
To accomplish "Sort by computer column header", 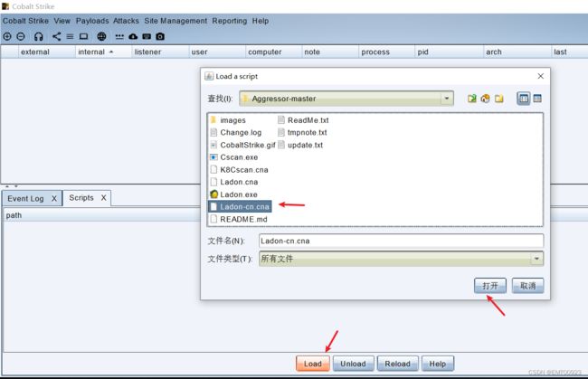I will tap(274, 52).
